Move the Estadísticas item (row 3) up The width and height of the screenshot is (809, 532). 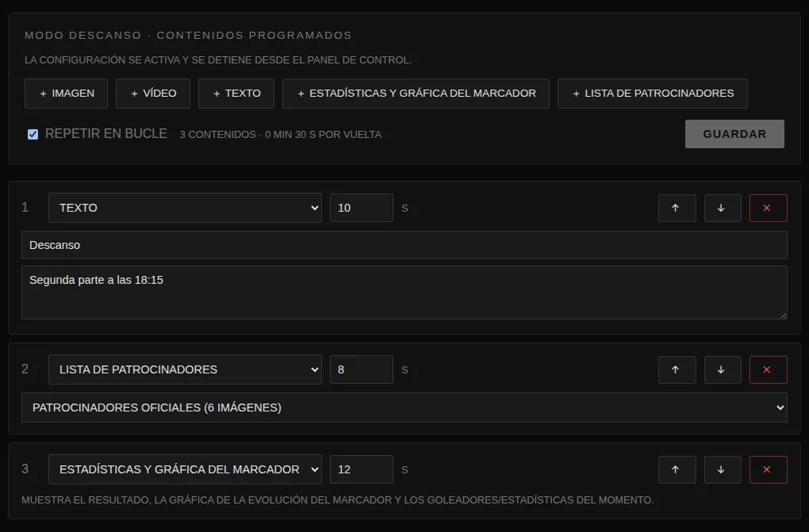coord(677,469)
